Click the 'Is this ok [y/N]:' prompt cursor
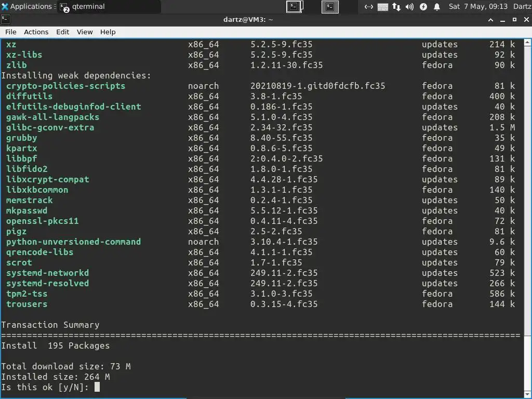The width and height of the screenshot is (532, 399). click(97, 387)
